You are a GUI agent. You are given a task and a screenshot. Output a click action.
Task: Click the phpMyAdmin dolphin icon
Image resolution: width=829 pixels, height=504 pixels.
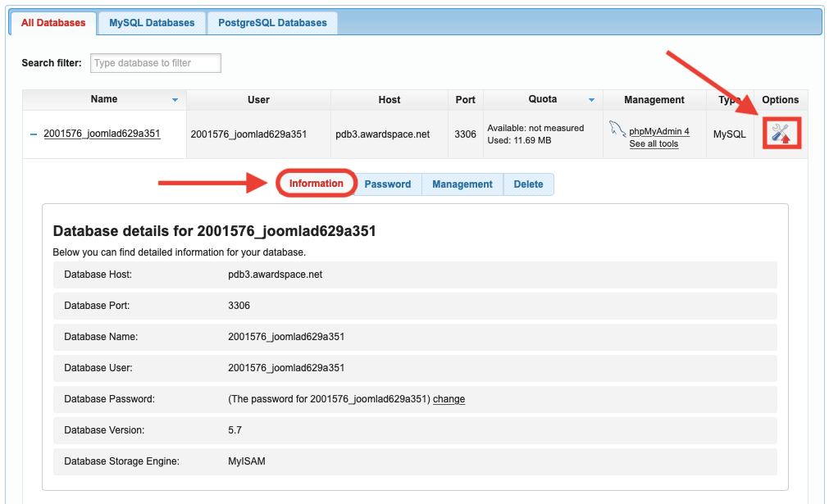(x=617, y=129)
